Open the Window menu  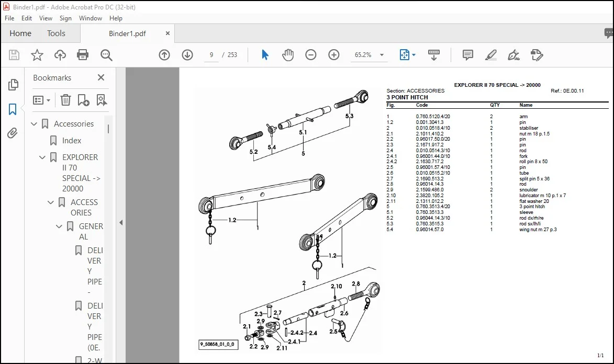point(91,18)
